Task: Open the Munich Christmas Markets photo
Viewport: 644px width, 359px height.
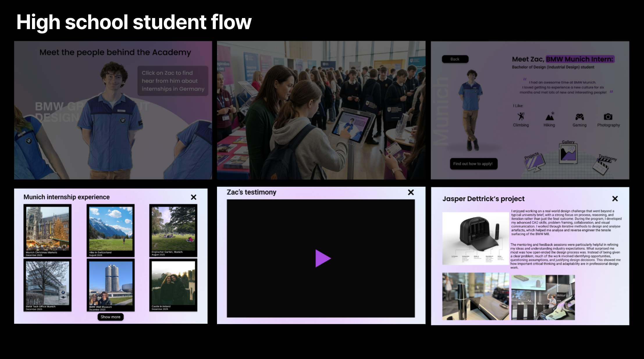Action: [47, 230]
